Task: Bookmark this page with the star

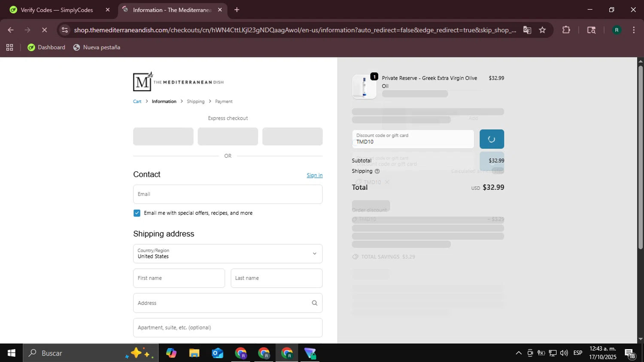Action: click(x=542, y=30)
